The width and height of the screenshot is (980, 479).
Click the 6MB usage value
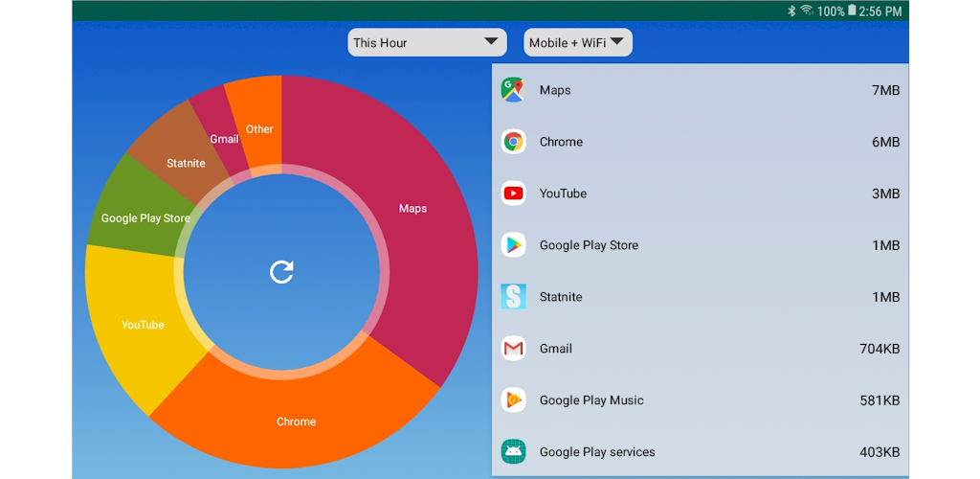click(x=885, y=142)
